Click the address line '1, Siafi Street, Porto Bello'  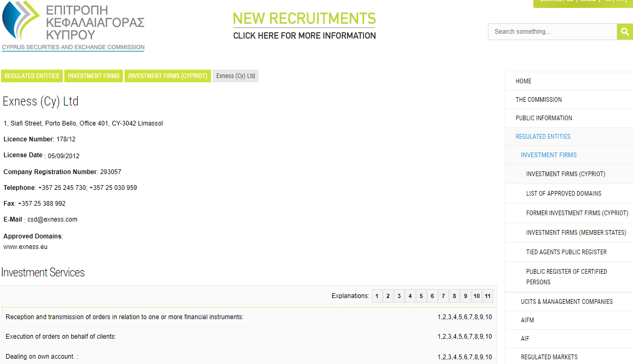click(83, 123)
